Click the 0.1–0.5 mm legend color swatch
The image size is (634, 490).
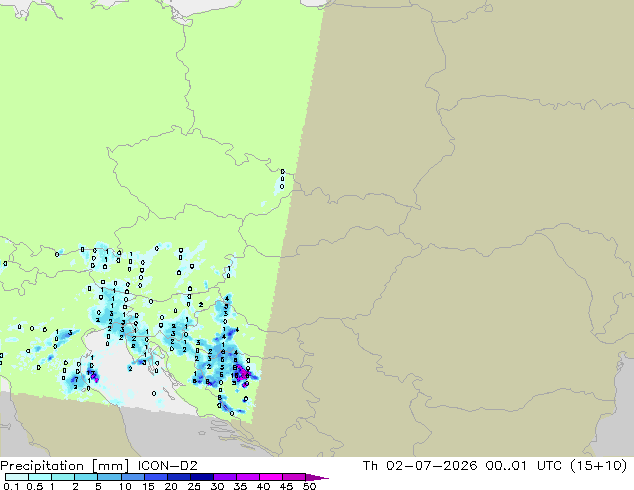[x=17, y=477]
